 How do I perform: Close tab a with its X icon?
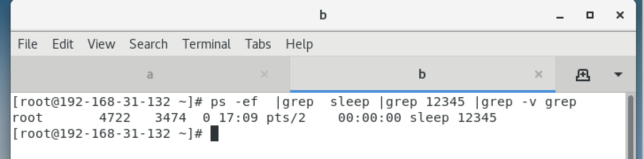click(x=264, y=74)
